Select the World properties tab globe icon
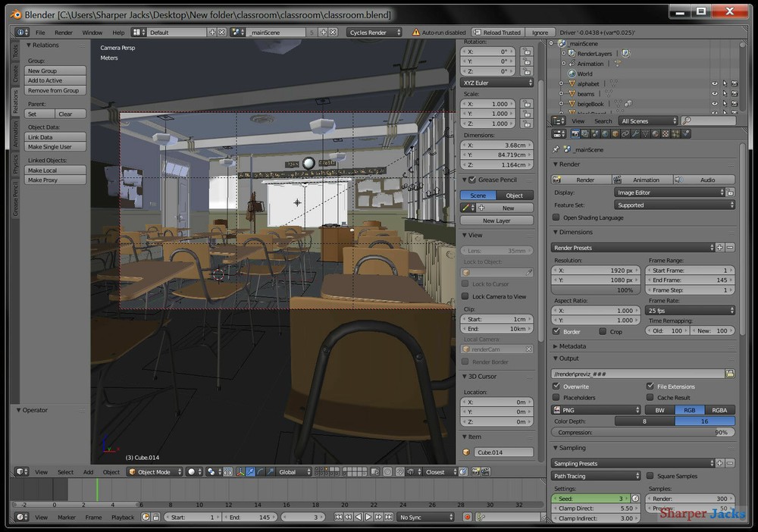Viewport: 758px width, 532px height. (604, 133)
